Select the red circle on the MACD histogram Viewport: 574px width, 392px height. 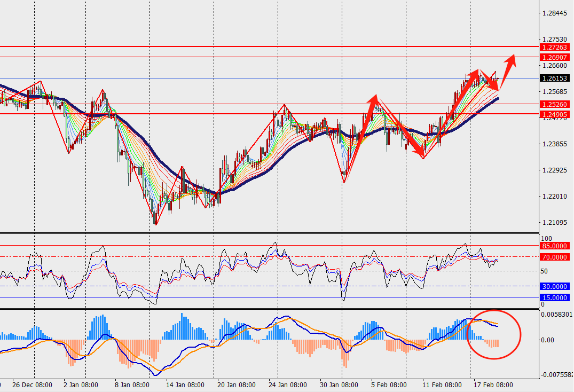click(x=494, y=334)
